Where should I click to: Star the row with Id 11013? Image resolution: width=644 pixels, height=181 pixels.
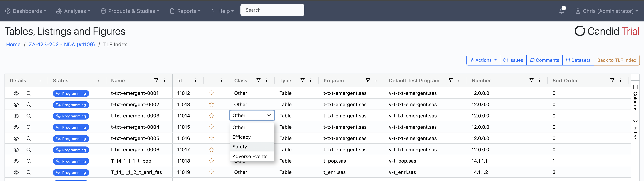(211, 104)
